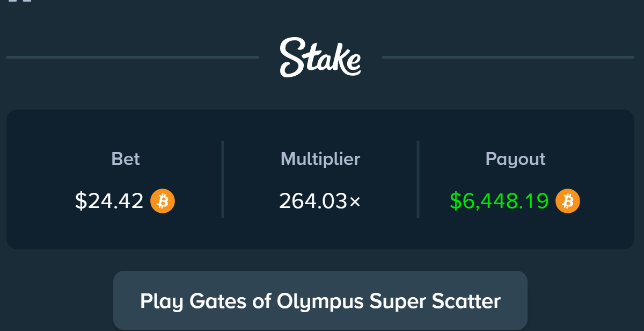Click the letter S of the Stake logo
Viewport: 644px width, 331px height.
pyautogui.click(x=292, y=57)
